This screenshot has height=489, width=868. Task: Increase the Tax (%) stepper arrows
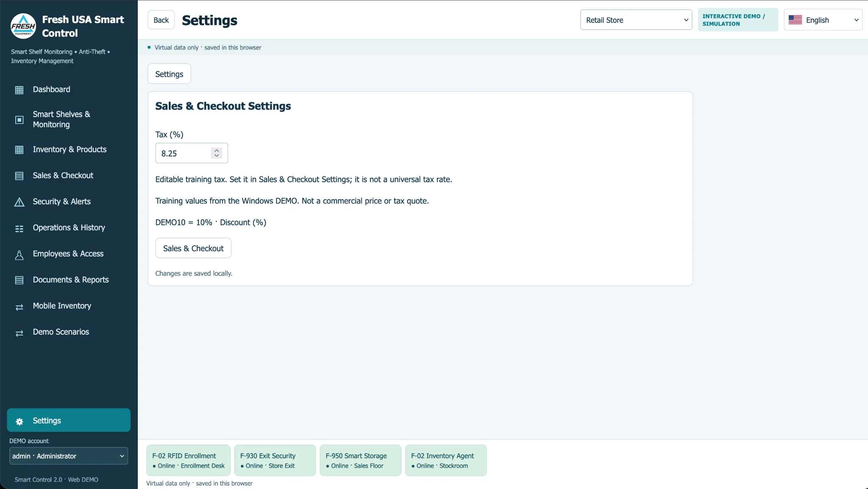coord(217,150)
